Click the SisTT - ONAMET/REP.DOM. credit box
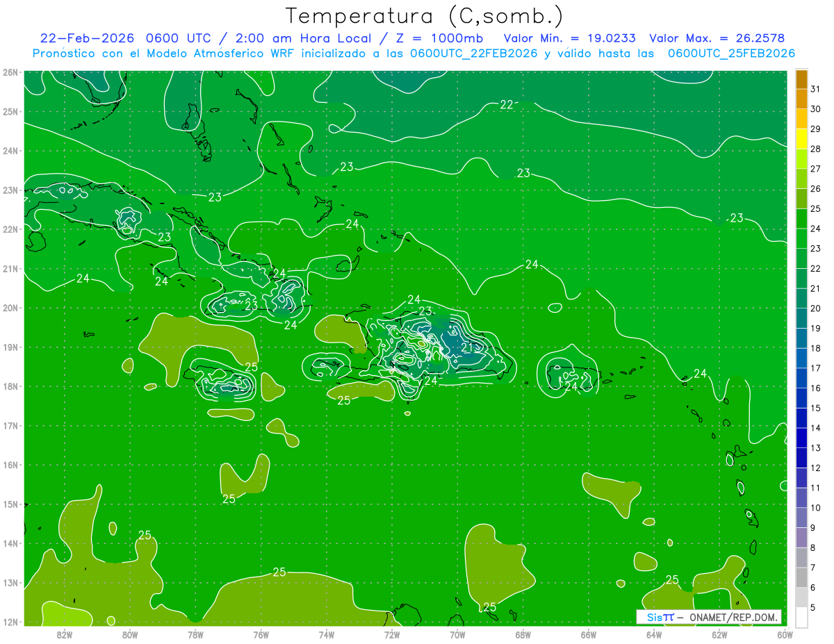The height and width of the screenshot is (644, 834). [709, 617]
